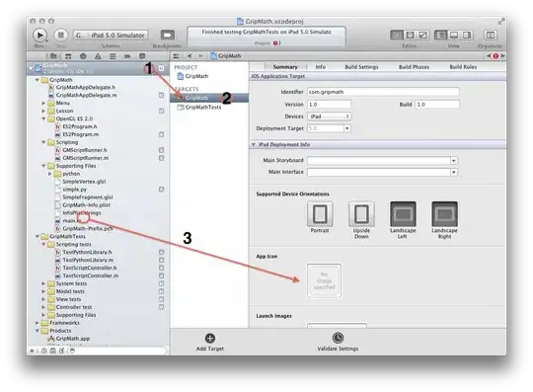This screenshot has height=392, width=533.
Task: Click the Identifier text field
Action: 383,92
